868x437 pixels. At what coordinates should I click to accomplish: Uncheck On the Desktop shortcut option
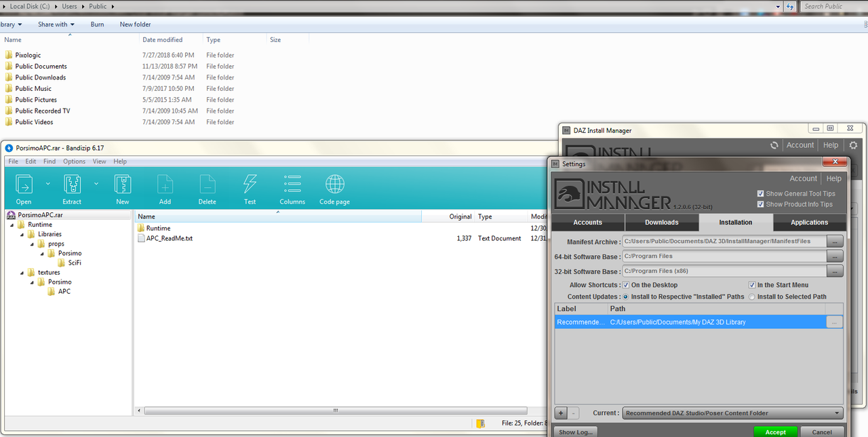pos(626,285)
